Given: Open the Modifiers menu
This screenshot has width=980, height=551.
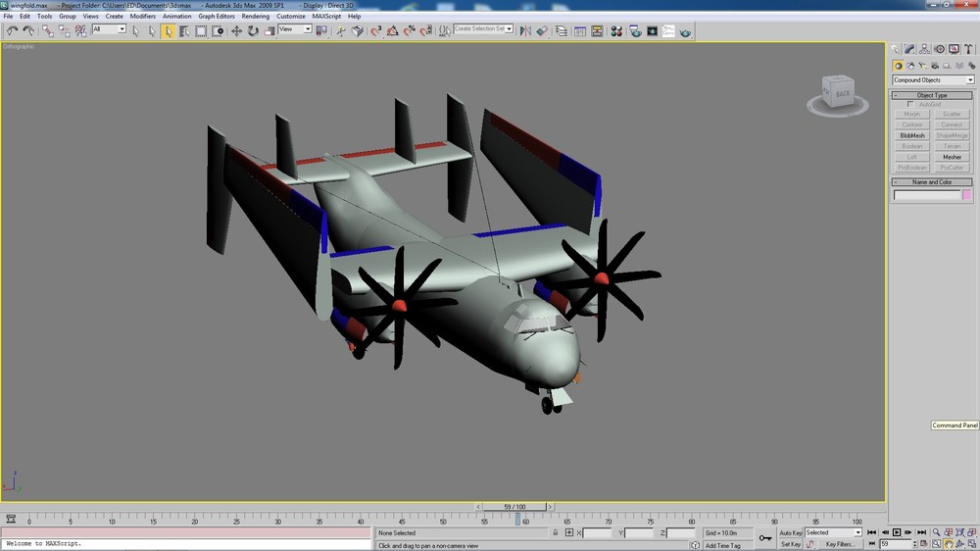Looking at the screenshot, I should [x=142, y=17].
